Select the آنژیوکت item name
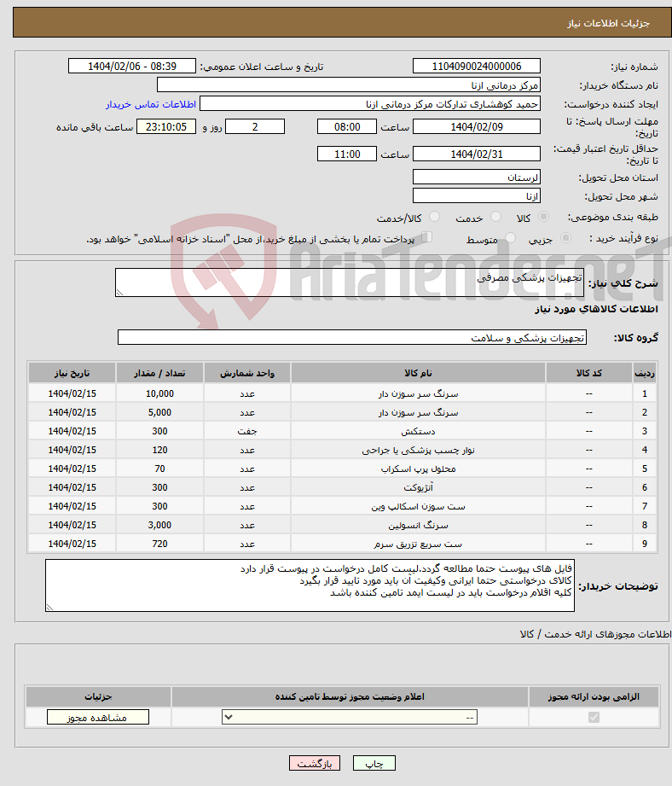Viewport: 672px width, 786px height. click(418, 488)
